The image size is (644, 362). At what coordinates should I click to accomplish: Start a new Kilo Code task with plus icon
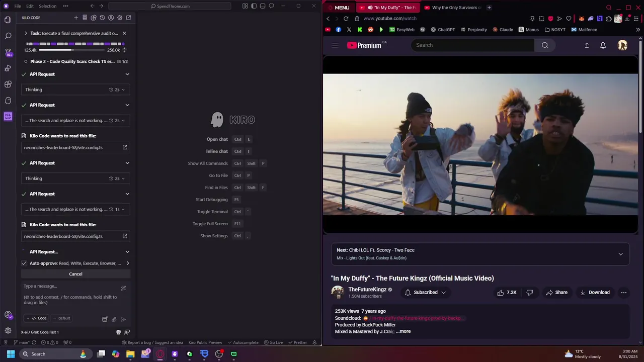tap(76, 18)
